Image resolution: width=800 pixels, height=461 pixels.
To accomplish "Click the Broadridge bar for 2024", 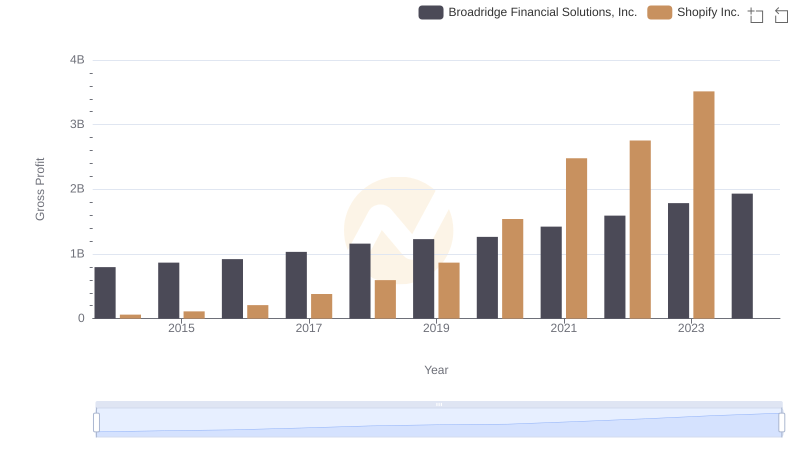I will tap(742, 256).
